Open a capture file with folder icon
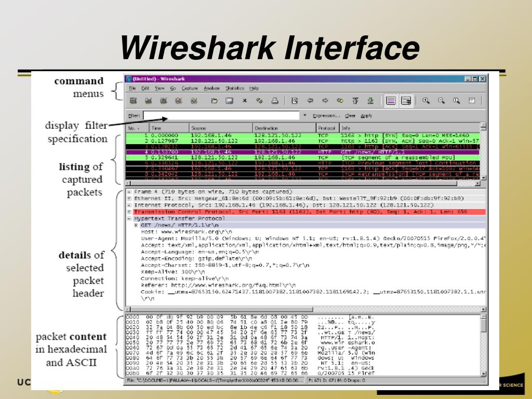 214,101
